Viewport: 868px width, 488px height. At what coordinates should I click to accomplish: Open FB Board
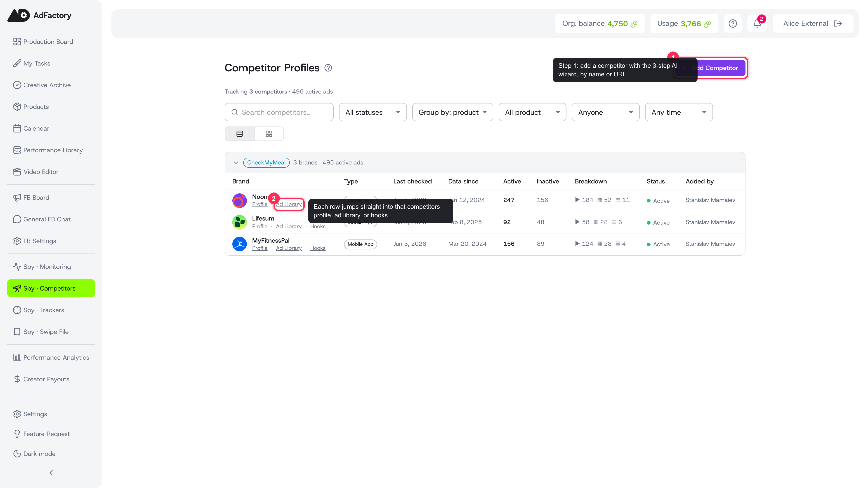pos(51,198)
